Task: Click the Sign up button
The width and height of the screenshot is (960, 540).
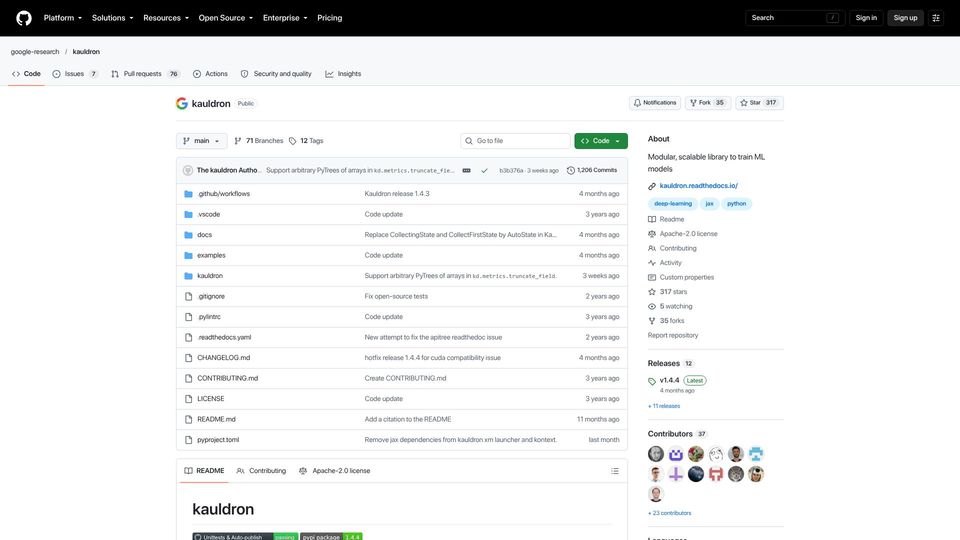Action: click(905, 18)
